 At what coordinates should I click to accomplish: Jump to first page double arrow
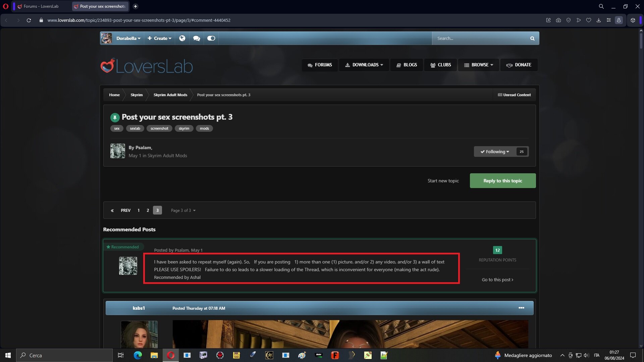click(112, 210)
